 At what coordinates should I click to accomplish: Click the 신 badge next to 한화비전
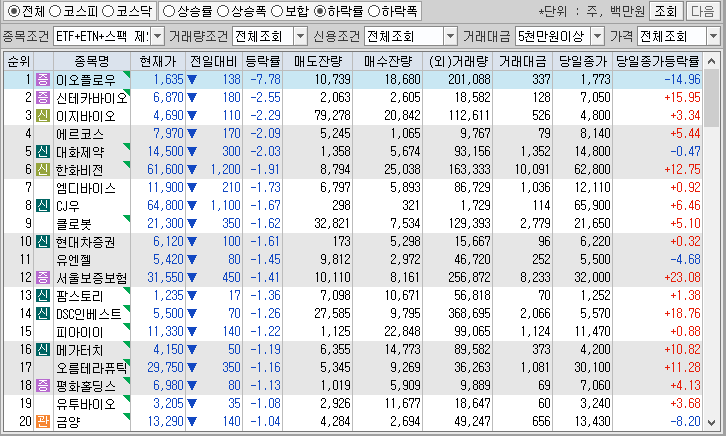(x=43, y=169)
